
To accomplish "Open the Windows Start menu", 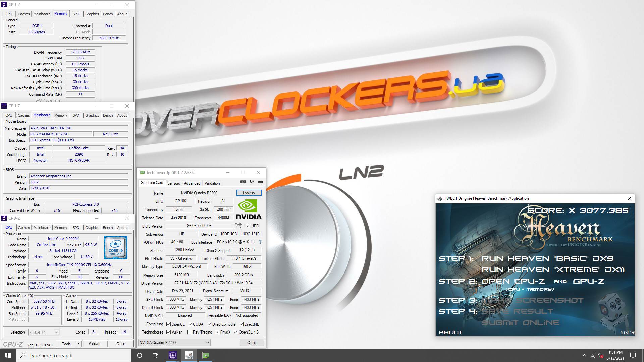I will click(x=8, y=355).
